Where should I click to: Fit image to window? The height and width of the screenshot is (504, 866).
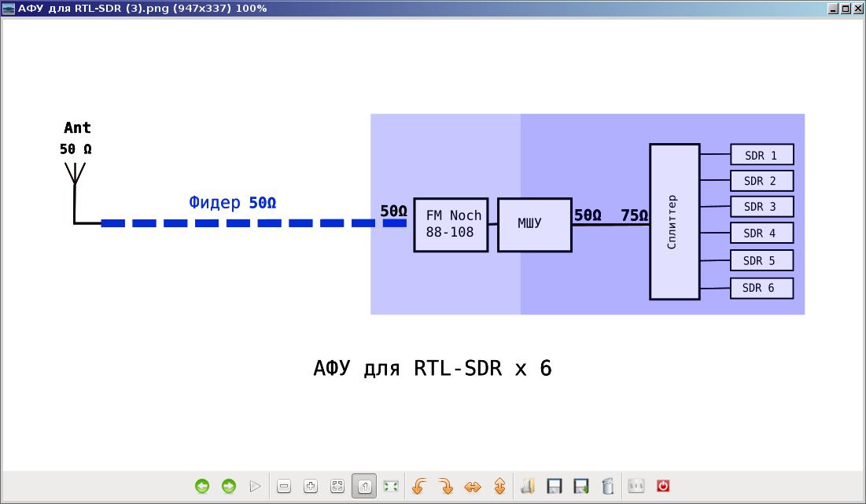click(x=337, y=487)
